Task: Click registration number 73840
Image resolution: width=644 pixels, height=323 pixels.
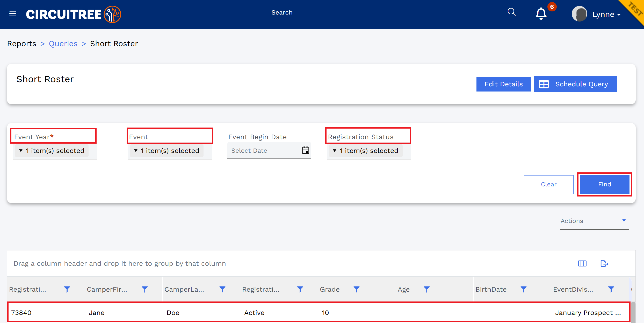Action: (x=21, y=313)
